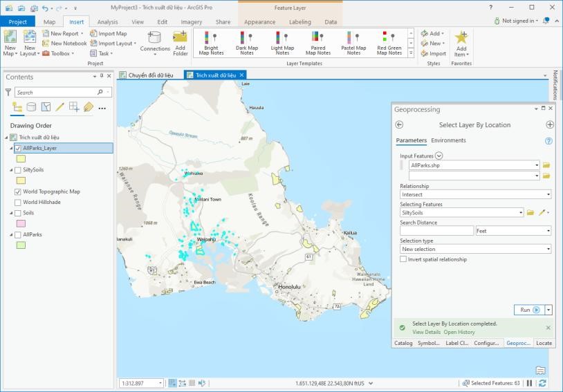Screen dimensions: 563x392
Task: Pause map drawing in status bar
Action: 529,383
